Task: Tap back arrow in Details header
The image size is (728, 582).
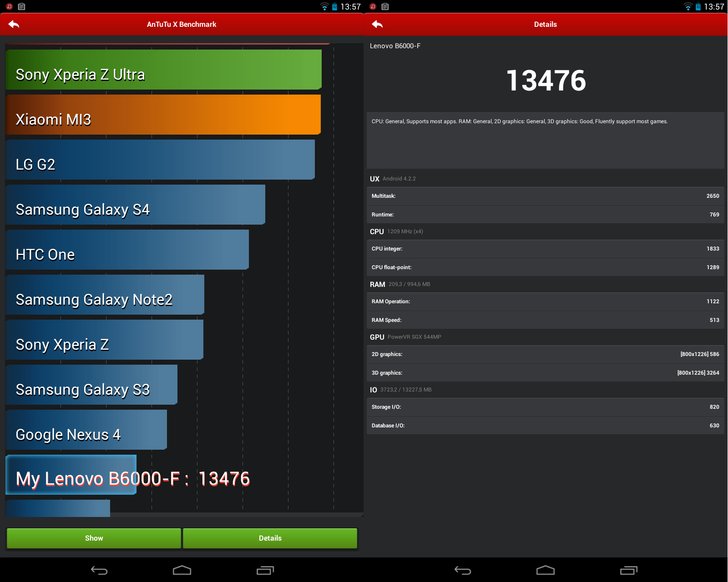Action: 377,25
